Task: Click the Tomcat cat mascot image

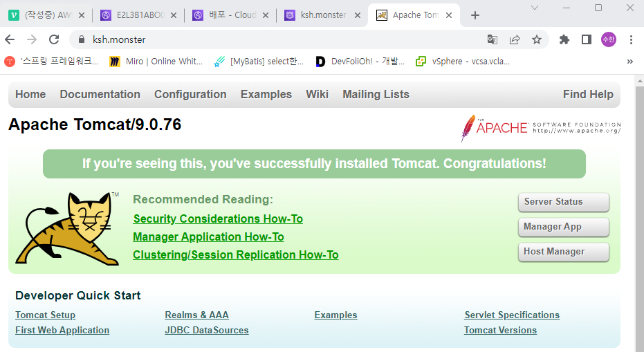Action: click(x=68, y=228)
